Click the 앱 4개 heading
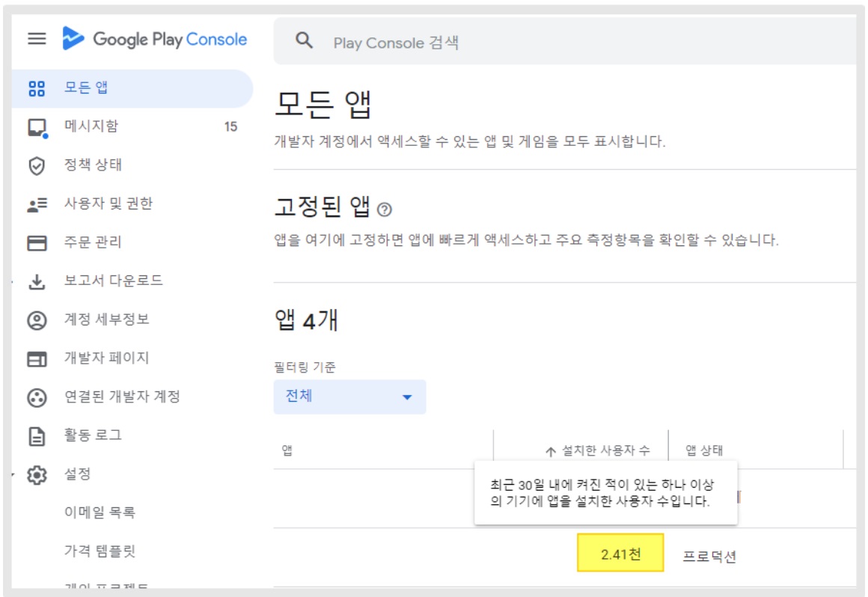The width and height of the screenshot is (868, 597). (x=306, y=320)
